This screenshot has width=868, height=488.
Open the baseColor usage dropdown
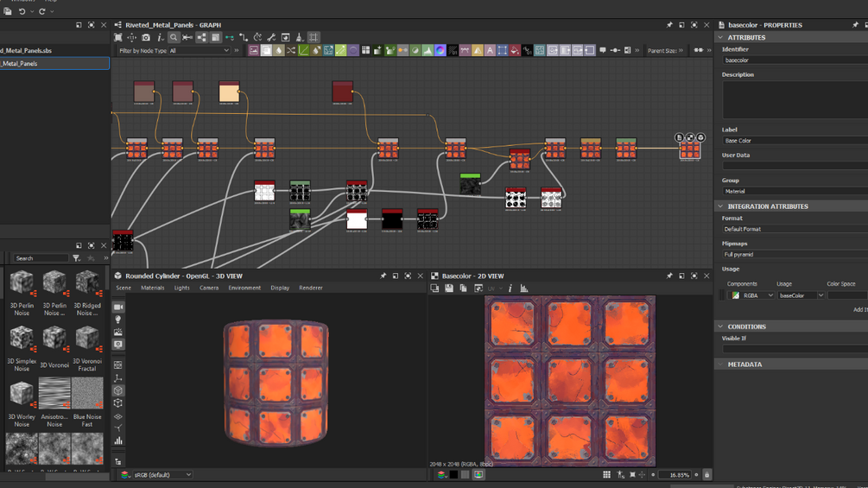point(801,295)
